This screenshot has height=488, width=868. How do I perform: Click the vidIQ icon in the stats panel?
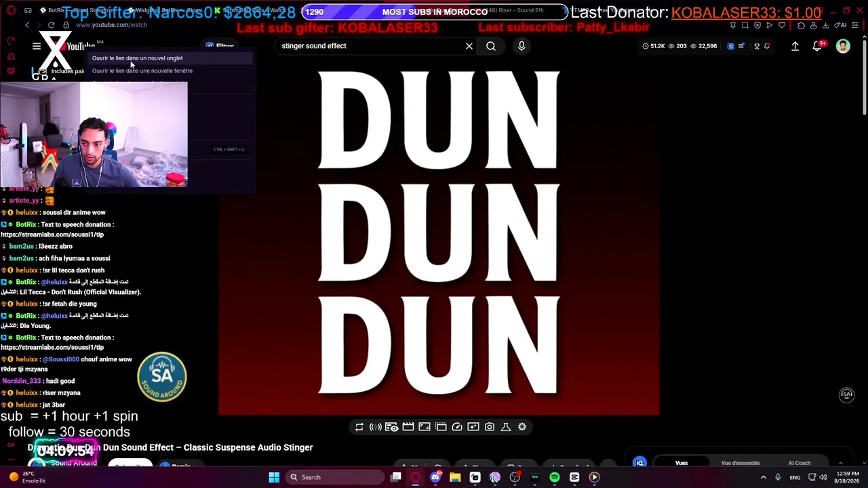coord(639,463)
